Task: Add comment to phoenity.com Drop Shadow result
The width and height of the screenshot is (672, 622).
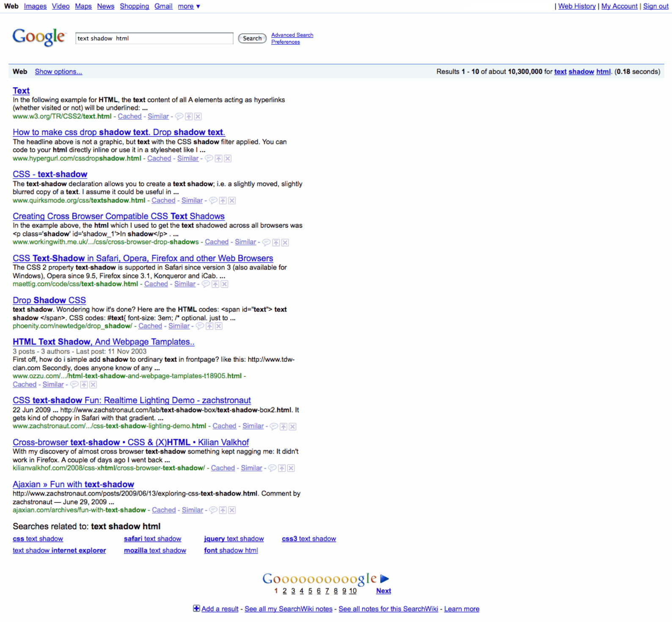Action: pyautogui.click(x=200, y=326)
